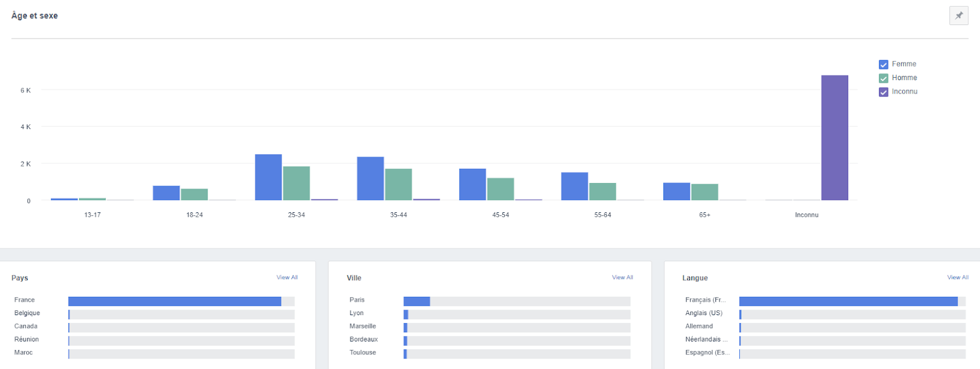This screenshot has height=369, width=980.
Task: Click the Langue card heading
Action: tap(695, 278)
